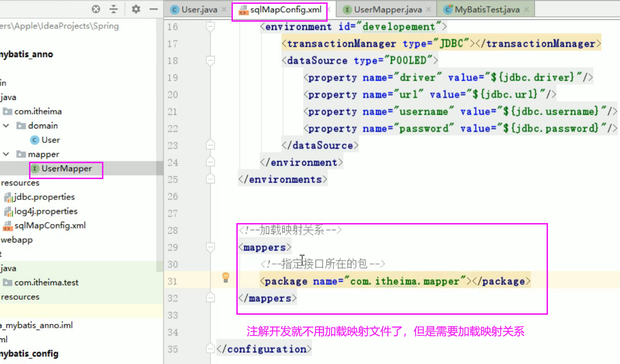This screenshot has height=364, width=620.
Task: Click fold end marker at line 24
Action: click(x=210, y=163)
